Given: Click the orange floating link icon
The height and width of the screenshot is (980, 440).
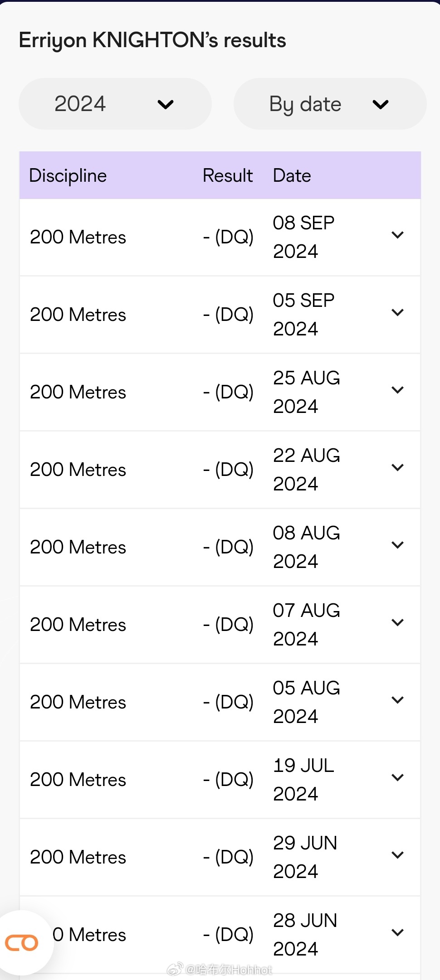Looking at the screenshot, I should click(22, 943).
